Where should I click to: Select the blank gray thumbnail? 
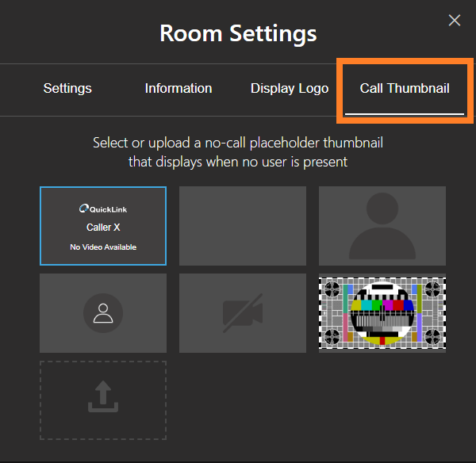(243, 226)
